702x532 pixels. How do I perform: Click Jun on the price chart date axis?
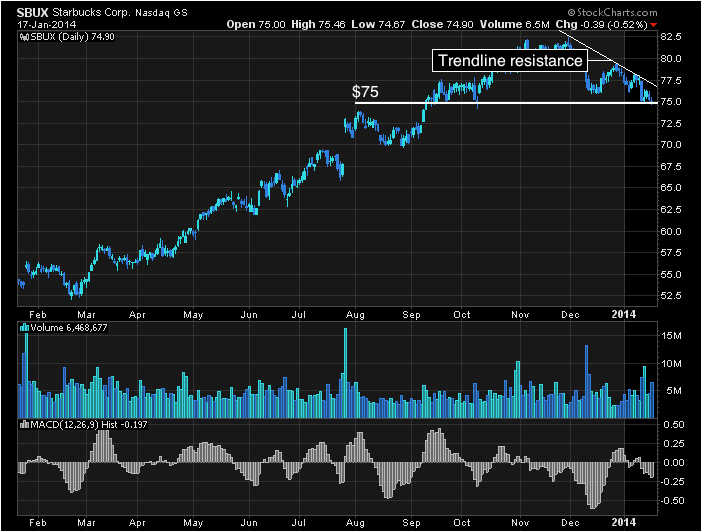pyautogui.click(x=249, y=315)
